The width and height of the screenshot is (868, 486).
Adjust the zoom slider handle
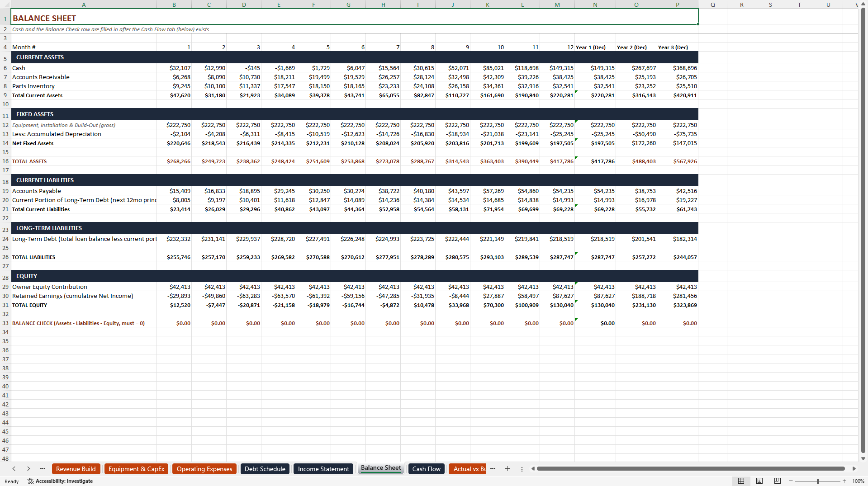pos(818,481)
